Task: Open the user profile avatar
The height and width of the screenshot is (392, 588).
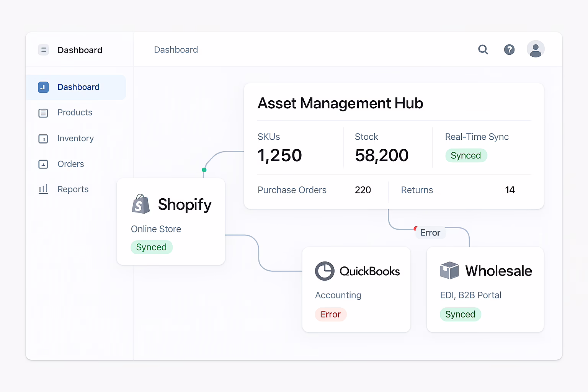Action: pos(536,49)
